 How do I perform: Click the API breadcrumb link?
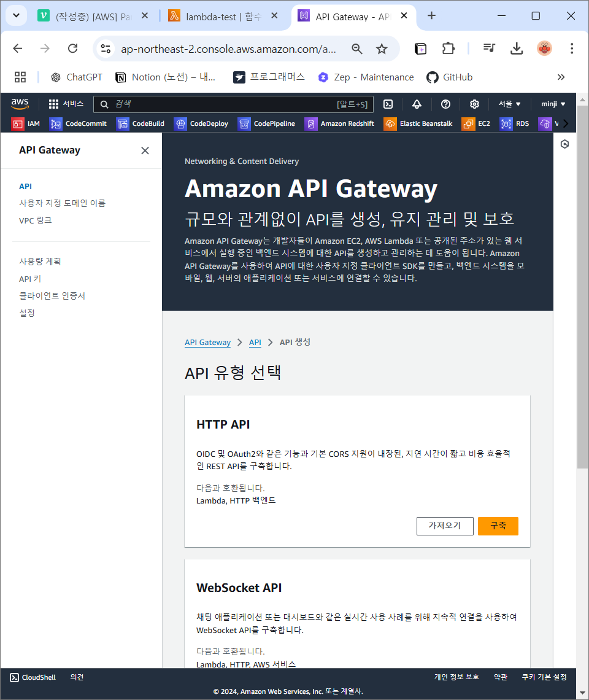[255, 343]
